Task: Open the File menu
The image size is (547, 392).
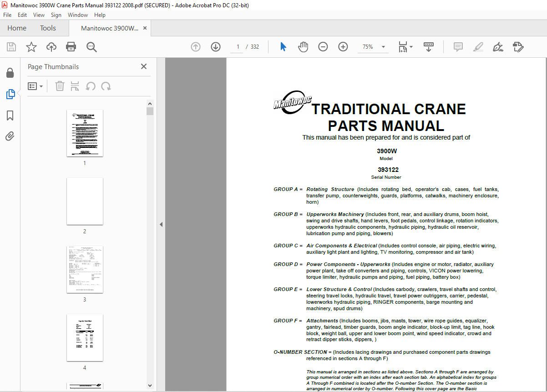Action: tap(7, 15)
